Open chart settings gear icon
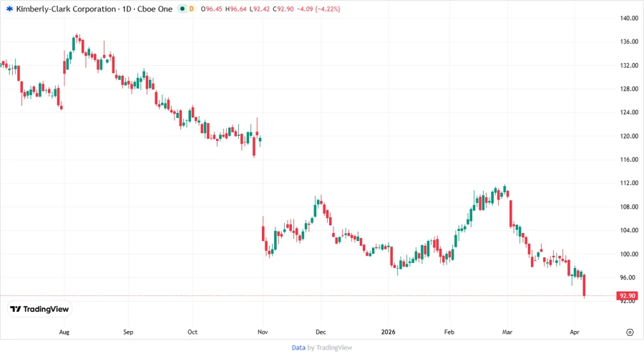The width and height of the screenshot is (644, 356). [x=630, y=332]
